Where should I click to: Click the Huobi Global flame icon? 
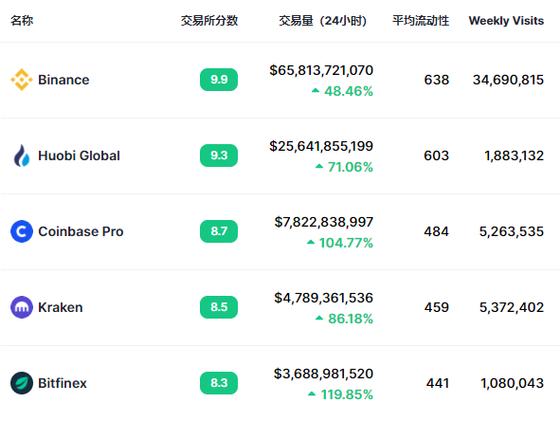point(21,155)
